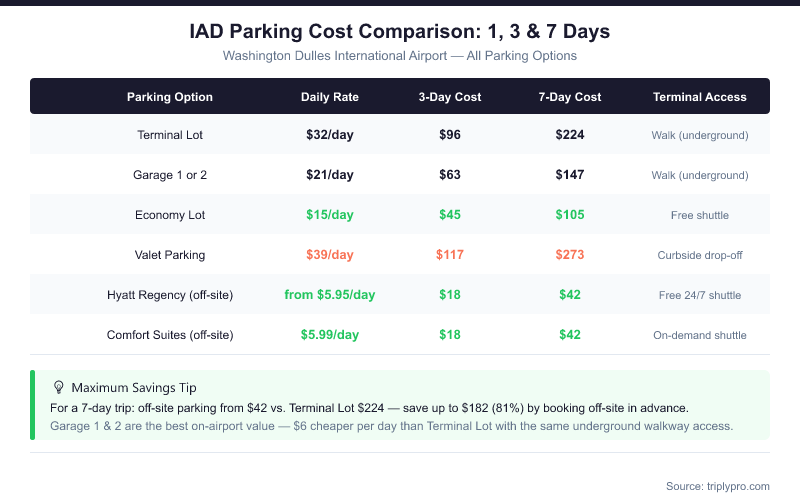Click the Source: triplypro.com credit text
Image resolution: width=800 pixels, height=500 pixels.
point(717,486)
